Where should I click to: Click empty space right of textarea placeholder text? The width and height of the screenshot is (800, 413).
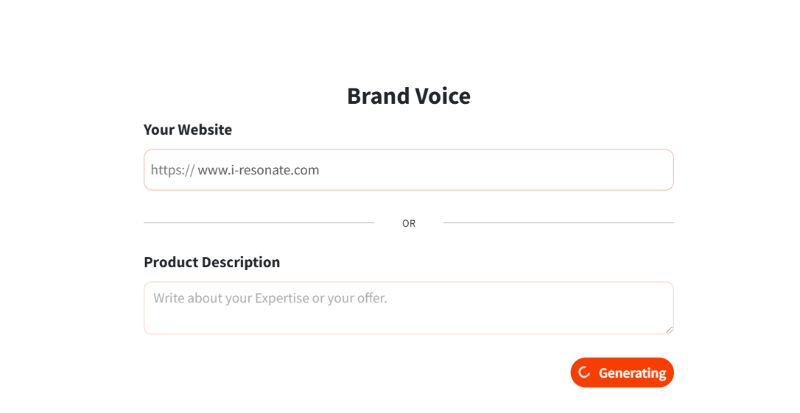click(540, 298)
